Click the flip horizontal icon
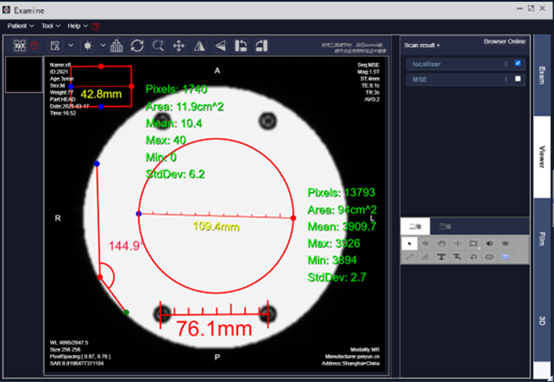The width and height of the screenshot is (554, 382). [x=199, y=46]
